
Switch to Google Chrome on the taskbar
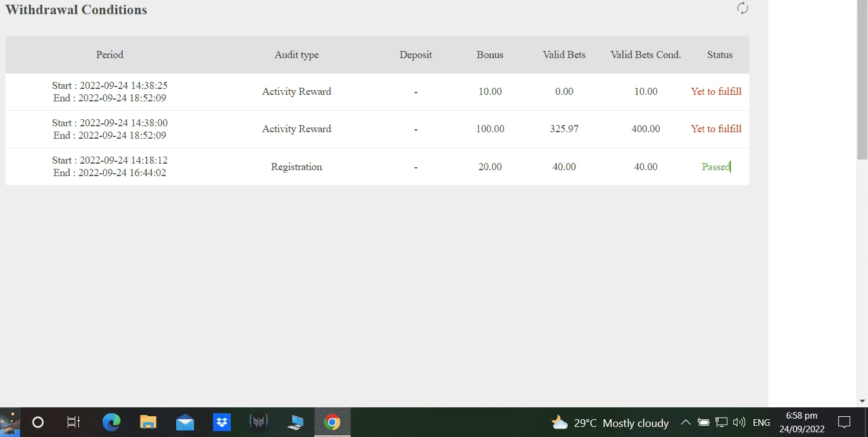(332, 422)
